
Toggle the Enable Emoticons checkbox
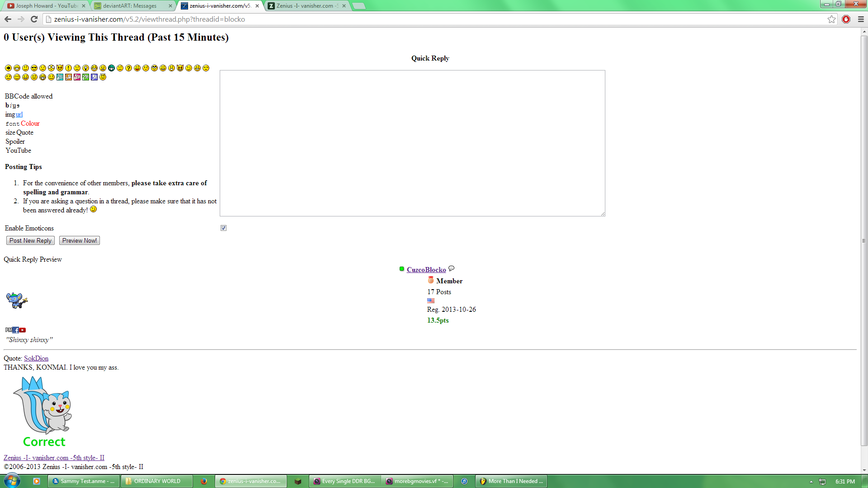point(223,228)
